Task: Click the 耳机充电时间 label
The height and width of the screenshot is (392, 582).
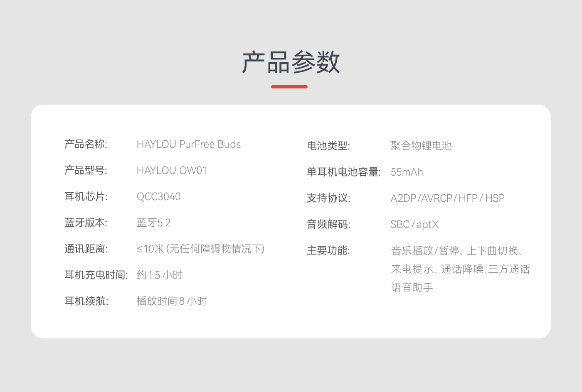Action: pos(96,275)
